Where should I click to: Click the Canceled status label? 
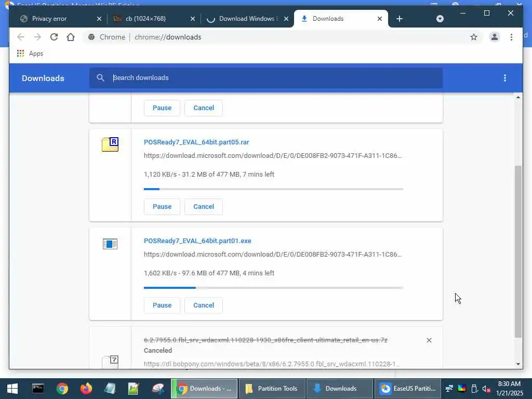click(x=158, y=351)
